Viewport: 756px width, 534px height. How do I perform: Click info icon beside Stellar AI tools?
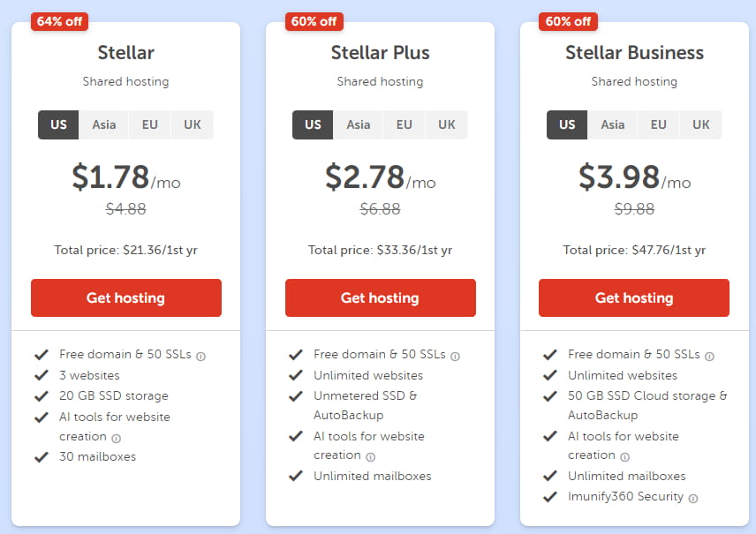(x=117, y=439)
